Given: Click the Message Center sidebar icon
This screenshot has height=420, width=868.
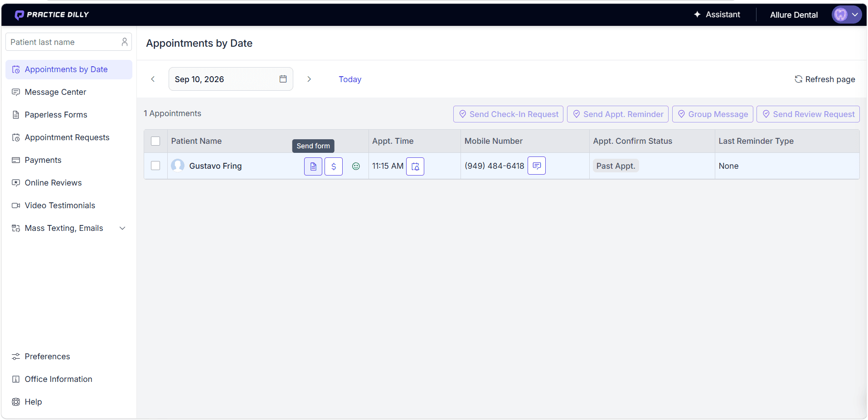Looking at the screenshot, I should click(x=16, y=92).
